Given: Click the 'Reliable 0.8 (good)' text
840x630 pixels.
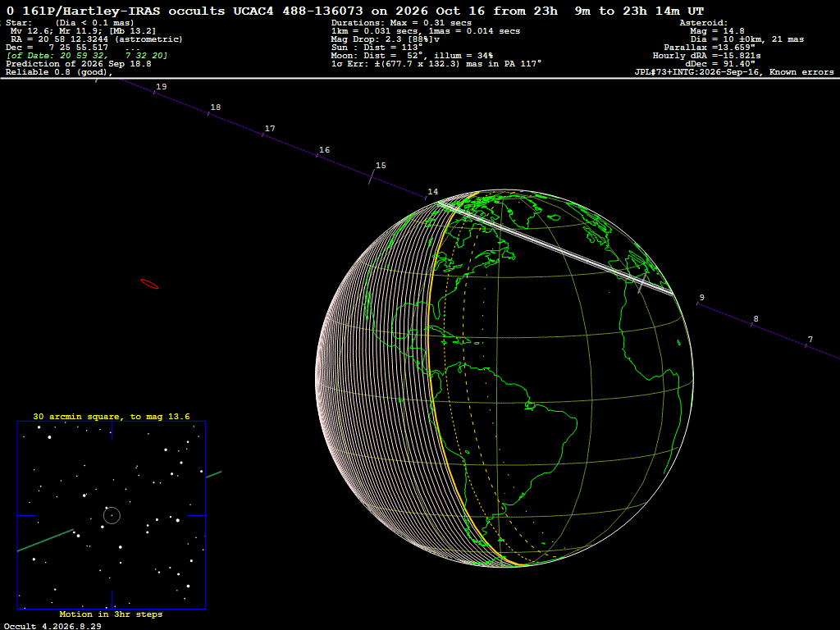Looking at the screenshot, I should point(59,72).
